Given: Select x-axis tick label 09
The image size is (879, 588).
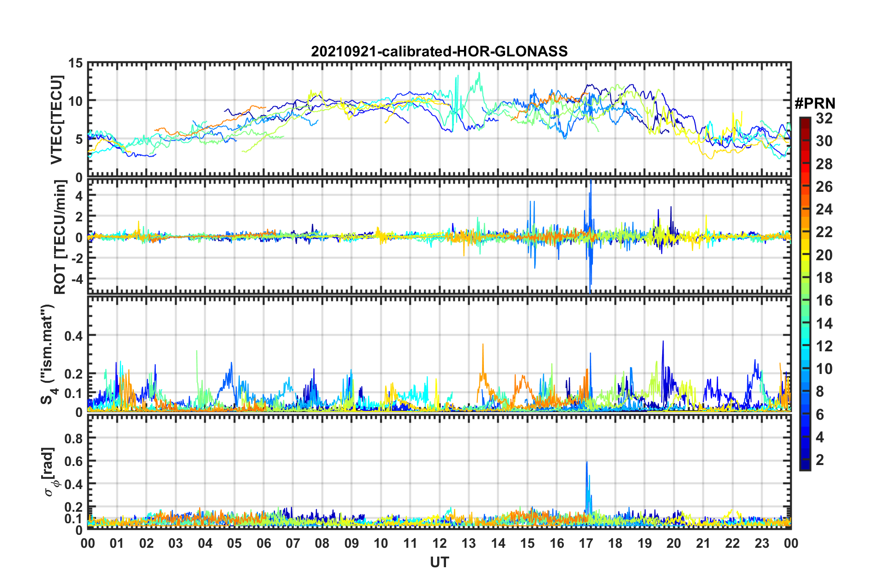Looking at the screenshot, I should 352,543.
